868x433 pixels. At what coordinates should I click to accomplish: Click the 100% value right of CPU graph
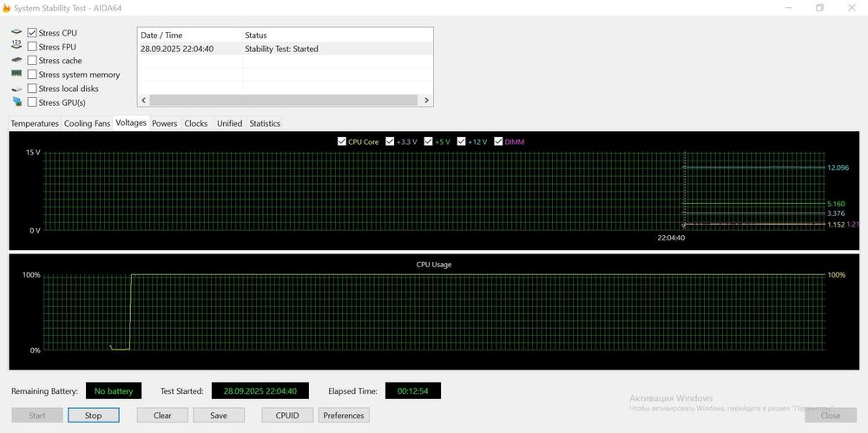(837, 275)
